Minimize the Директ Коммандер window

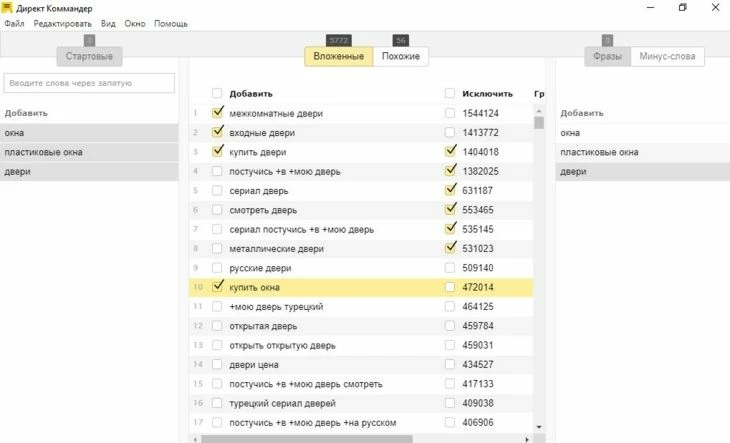pyautogui.click(x=650, y=7)
